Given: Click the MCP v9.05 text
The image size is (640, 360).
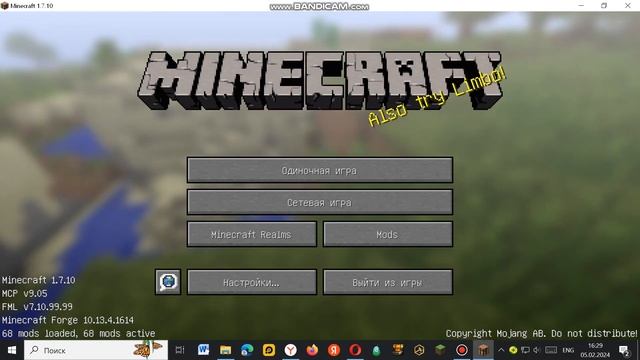Looking at the screenshot, I should [x=24, y=293].
